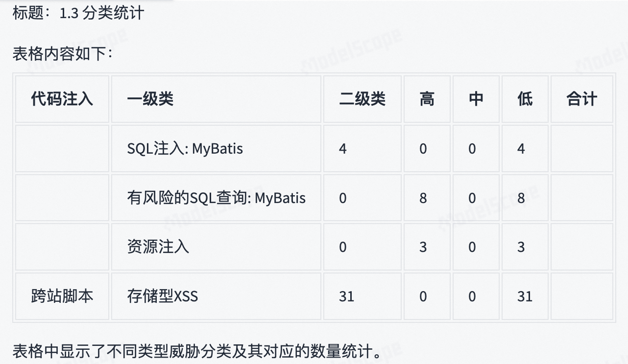The width and height of the screenshot is (628, 364).
Task: Click the "二级类" column header
Action: point(362,99)
